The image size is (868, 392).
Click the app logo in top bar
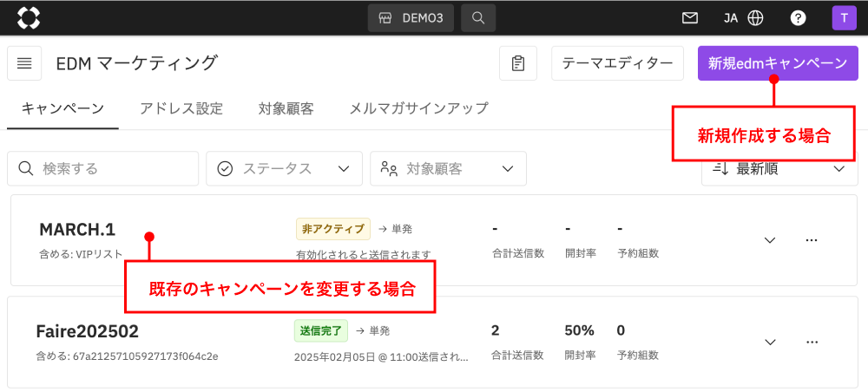click(29, 17)
